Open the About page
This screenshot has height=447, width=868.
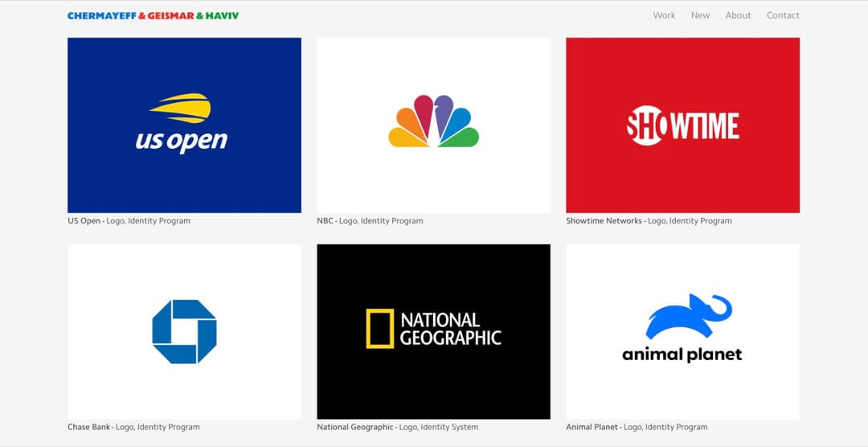[738, 15]
